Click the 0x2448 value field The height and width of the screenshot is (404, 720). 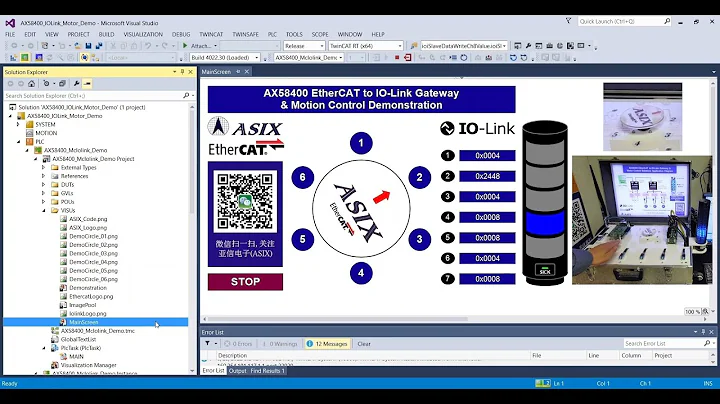coord(487,176)
